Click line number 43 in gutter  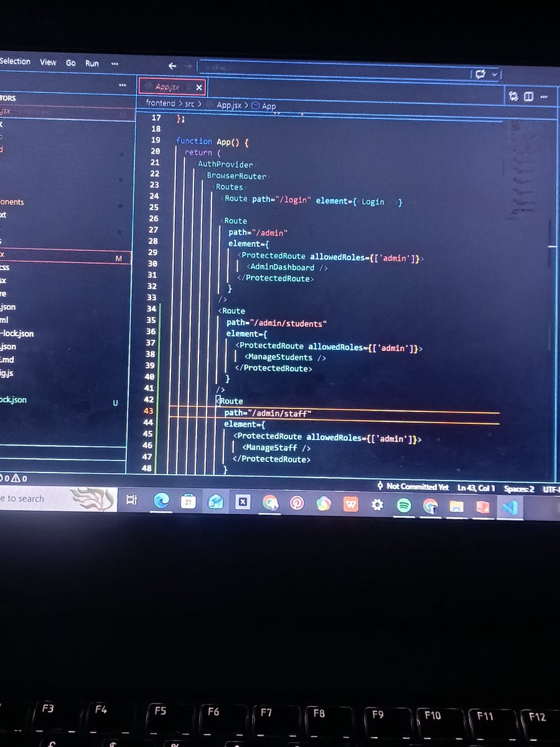[x=148, y=411]
